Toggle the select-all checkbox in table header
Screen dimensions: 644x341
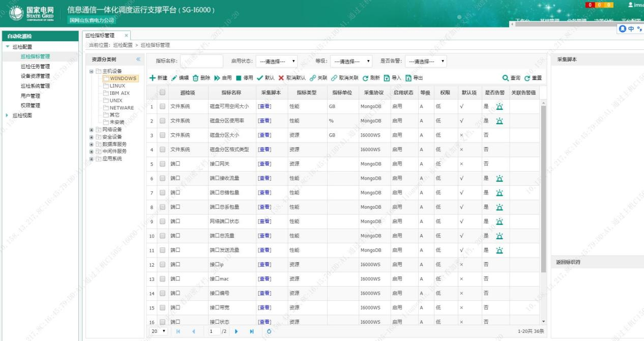[x=163, y=93]
